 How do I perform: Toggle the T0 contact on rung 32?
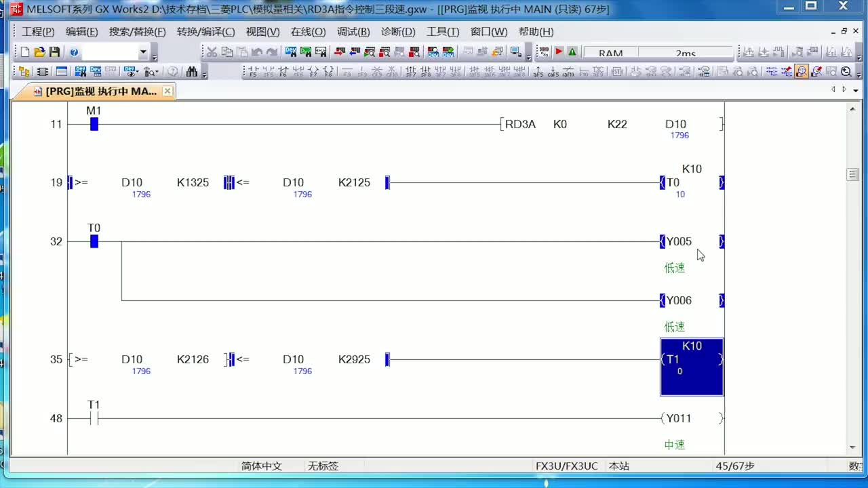94,241
